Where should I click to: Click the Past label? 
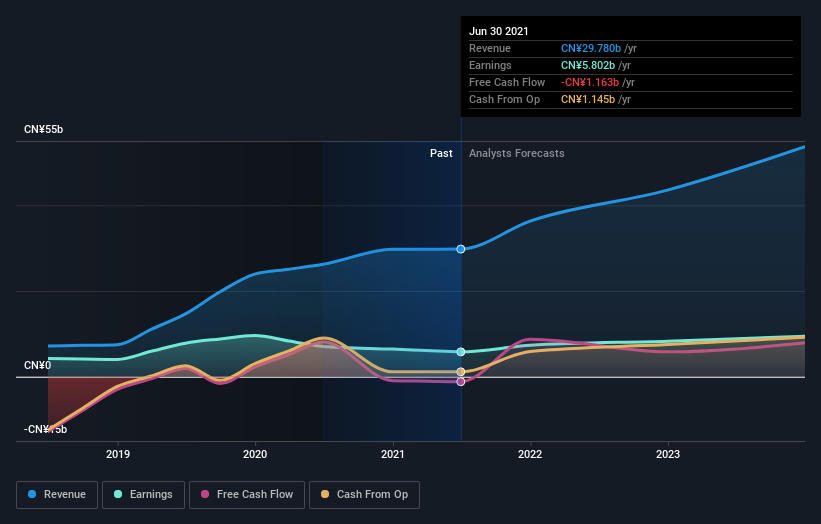pos(441,153)
